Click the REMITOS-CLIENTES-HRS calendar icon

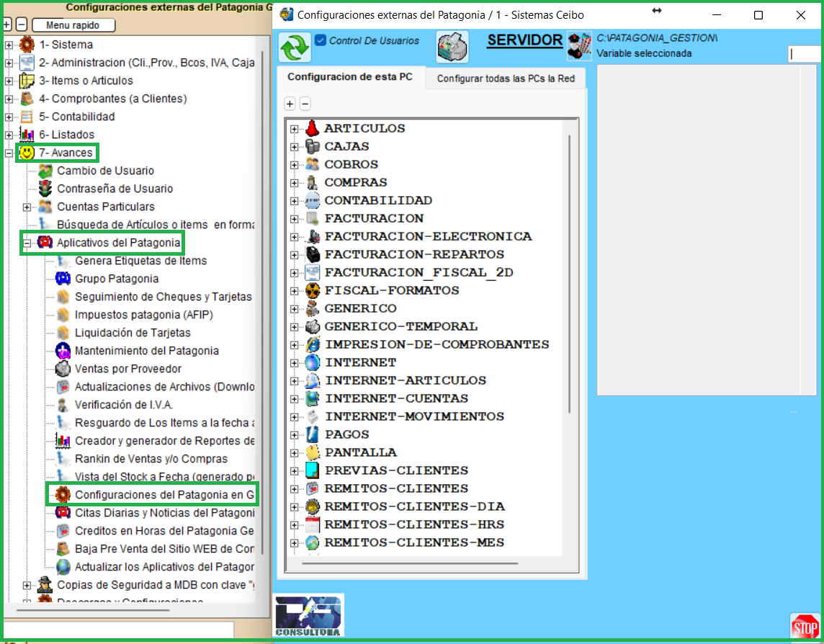point(313,524)
